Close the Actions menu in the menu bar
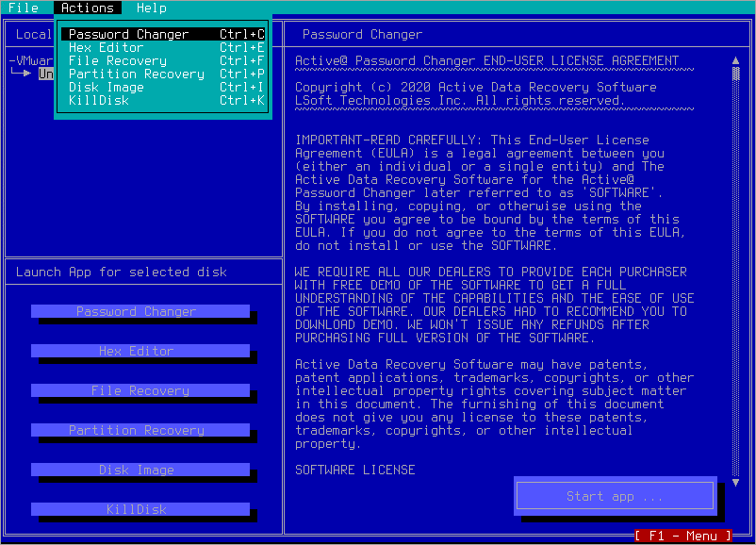 [88, 8]
